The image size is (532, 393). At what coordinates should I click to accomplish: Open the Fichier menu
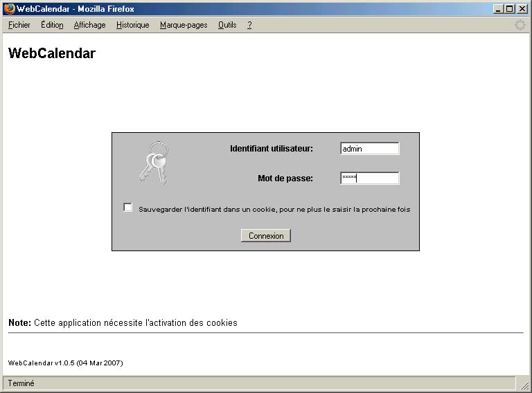(19, 25)
